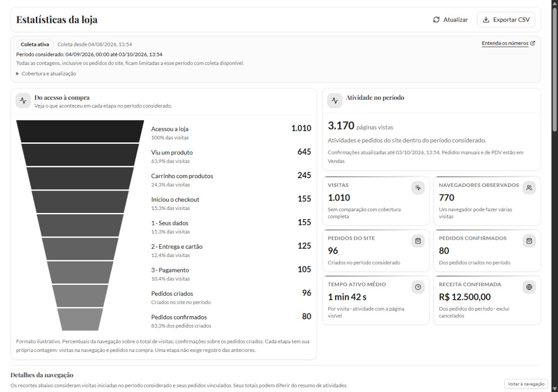558x392 pixels.
Task: Click the 1.010 value for Acessou a loja
Action: [301, 128]
